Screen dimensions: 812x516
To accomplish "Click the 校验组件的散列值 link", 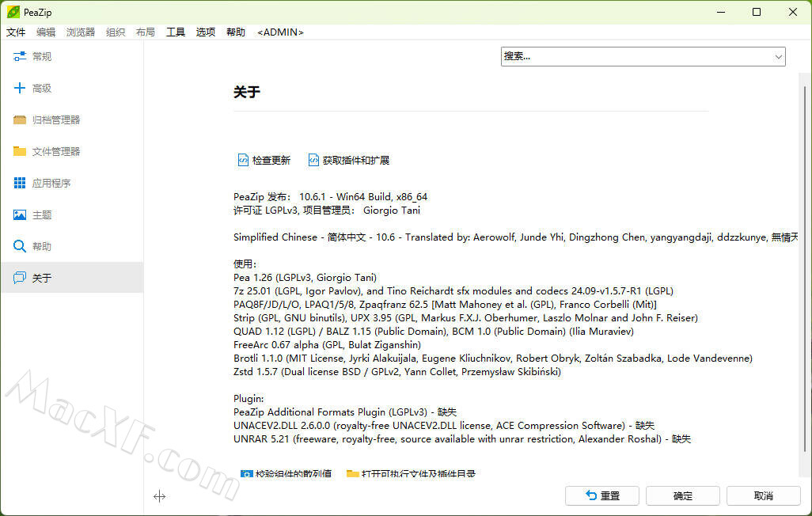I will [293, 473].
